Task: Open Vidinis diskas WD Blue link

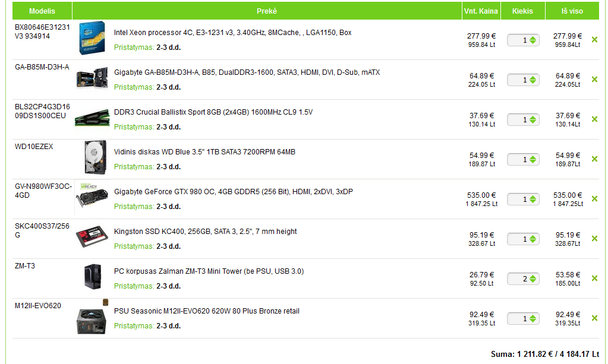Action: [x=204, y=152]
